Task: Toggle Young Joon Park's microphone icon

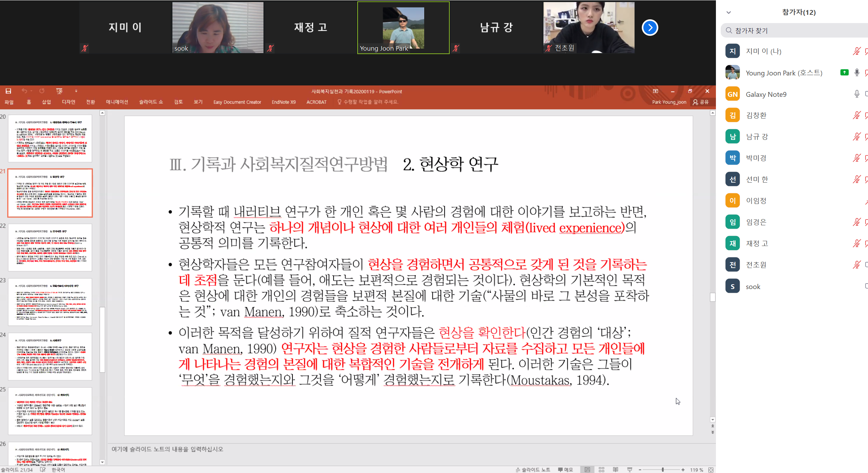Action: click(857, 73)
